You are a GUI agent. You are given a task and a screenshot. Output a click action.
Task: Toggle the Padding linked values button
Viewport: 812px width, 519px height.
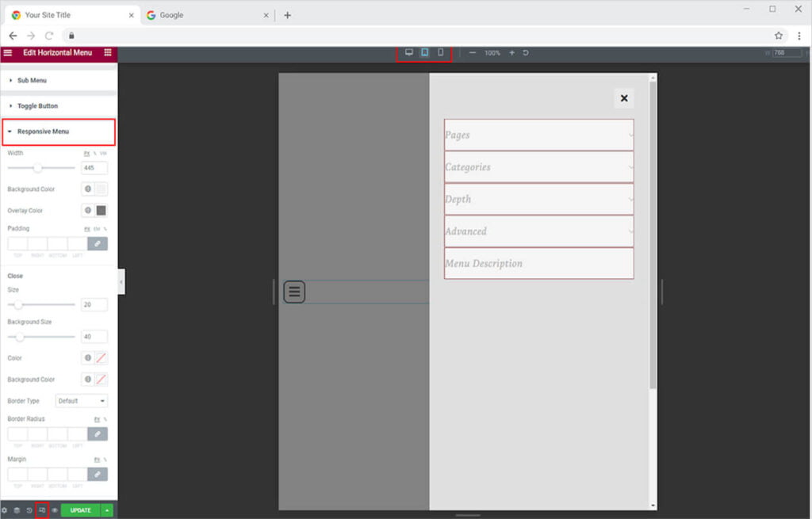click(x=98, y=244)
